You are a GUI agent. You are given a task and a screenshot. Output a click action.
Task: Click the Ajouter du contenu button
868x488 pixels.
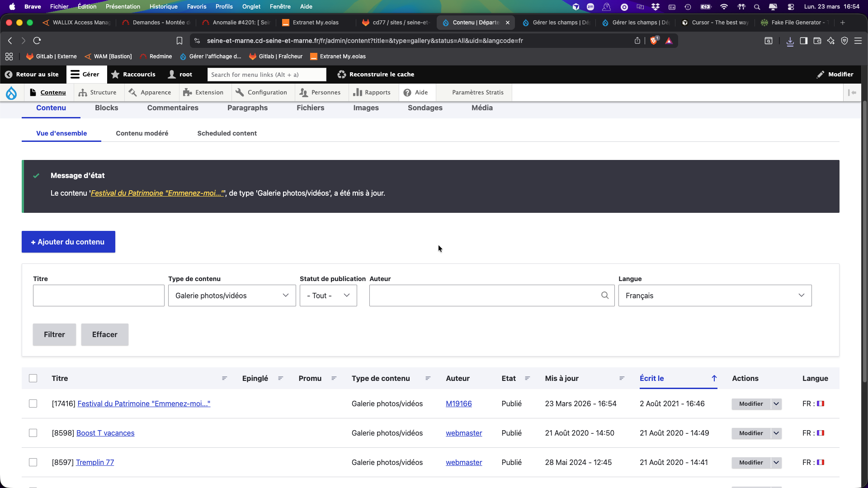point(68,242)
